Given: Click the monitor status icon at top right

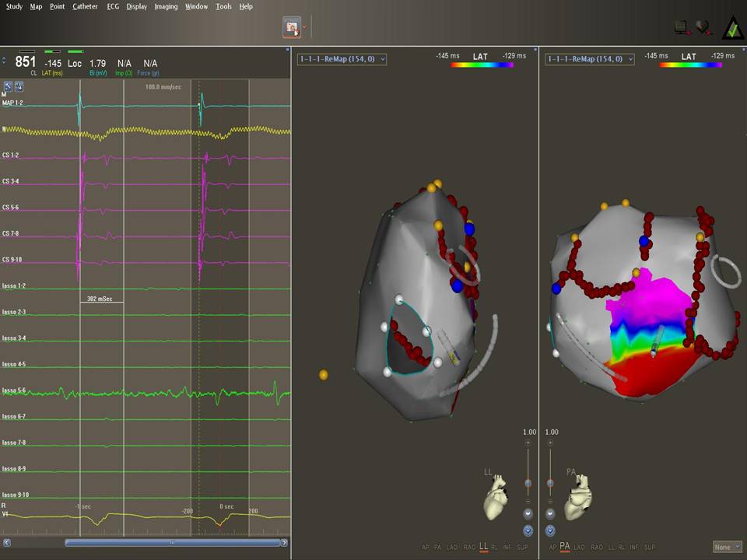Looking at the screenshot, I should 682,28.
